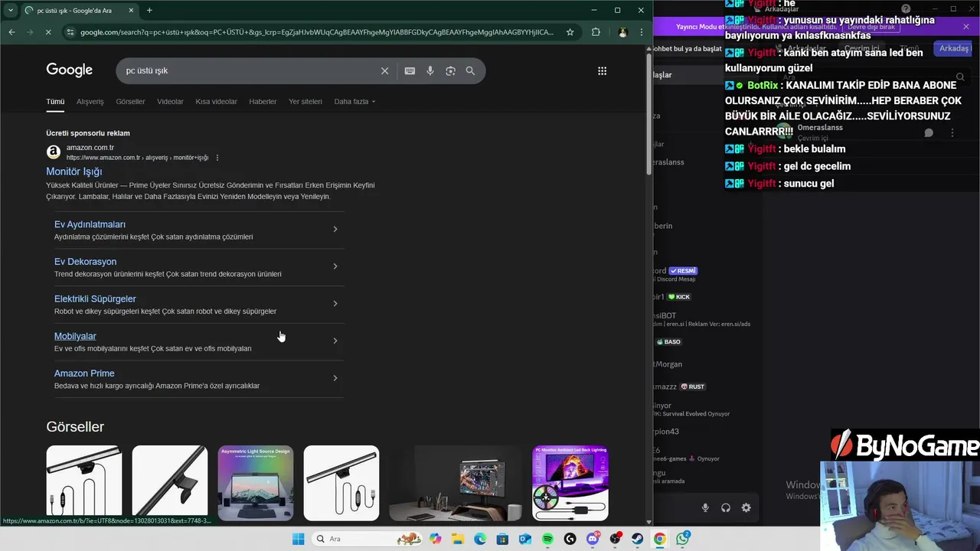Image resolution: width=980 pixels, height=551 pixels.
Task: Open Microsoft Edge from the taskbar
Action: pyautogui.click(x=480, y=539)
